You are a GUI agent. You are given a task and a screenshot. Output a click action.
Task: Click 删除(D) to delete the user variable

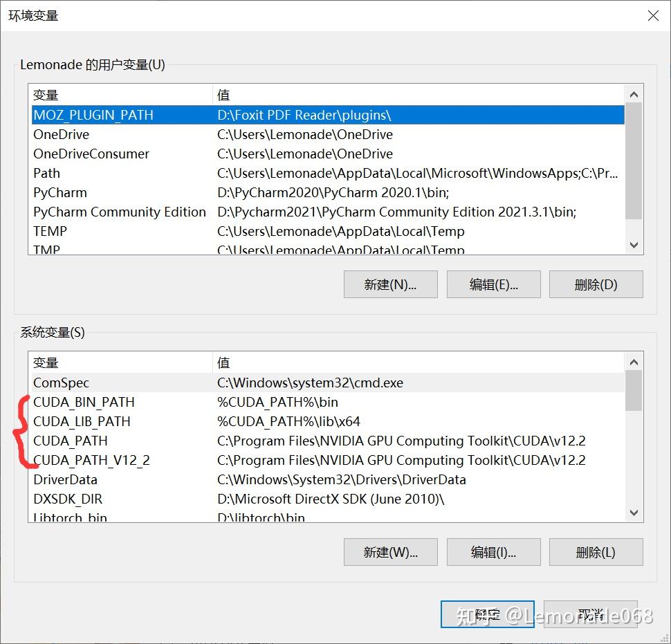pos(596,284)
